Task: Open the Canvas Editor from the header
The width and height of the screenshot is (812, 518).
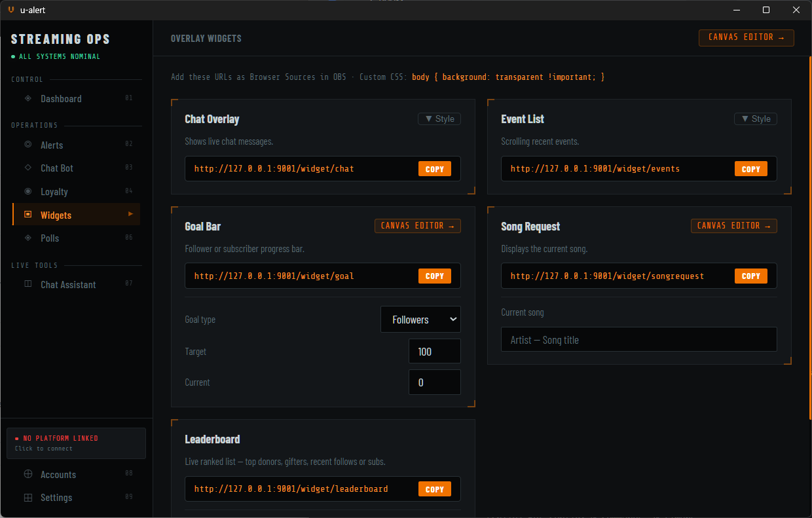Action: [747, 37]
